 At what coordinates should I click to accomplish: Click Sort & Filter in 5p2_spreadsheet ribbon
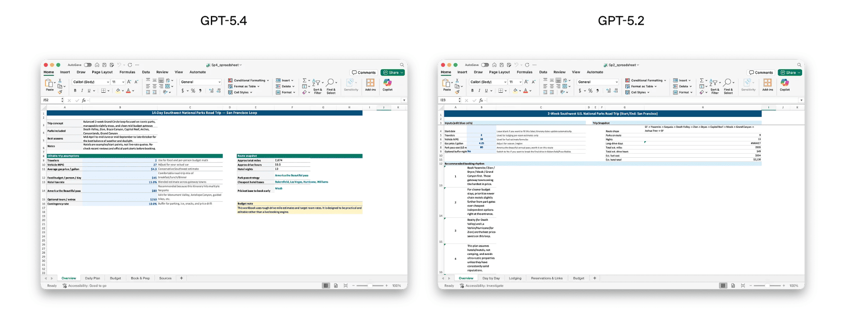[x=714, y=85]
